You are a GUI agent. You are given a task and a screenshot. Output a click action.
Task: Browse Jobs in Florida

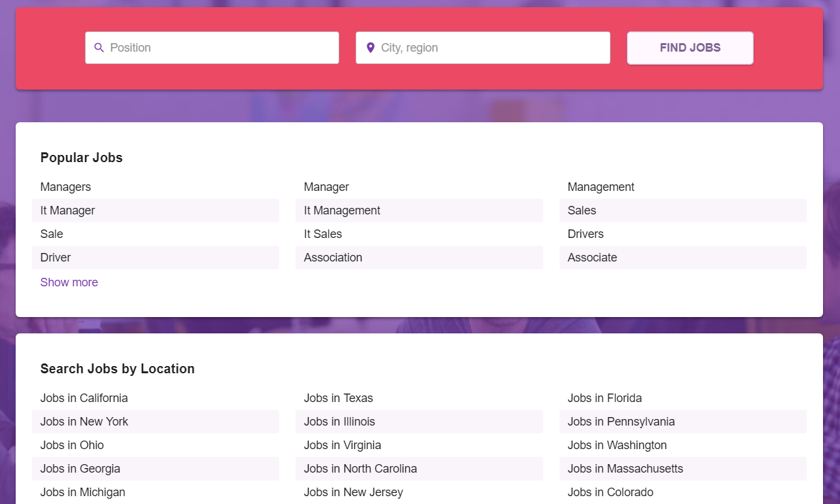point(605,397)
